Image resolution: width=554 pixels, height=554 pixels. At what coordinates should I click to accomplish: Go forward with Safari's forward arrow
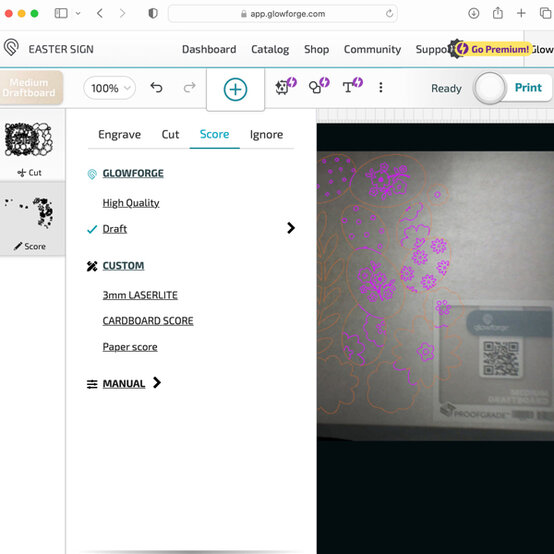(122, 13)
